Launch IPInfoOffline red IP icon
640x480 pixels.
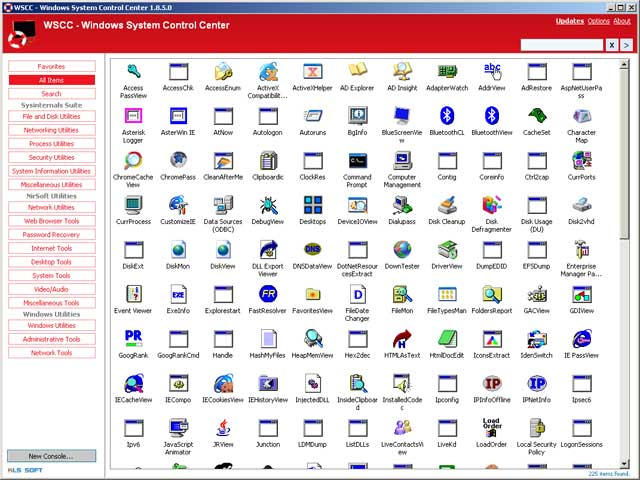click(x=492, y=383)
